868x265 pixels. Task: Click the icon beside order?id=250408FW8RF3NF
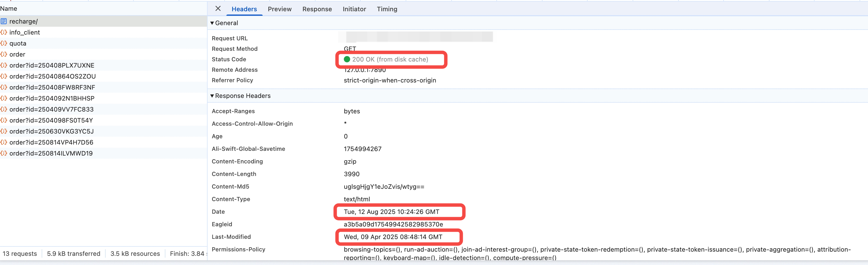click(4, 87)
